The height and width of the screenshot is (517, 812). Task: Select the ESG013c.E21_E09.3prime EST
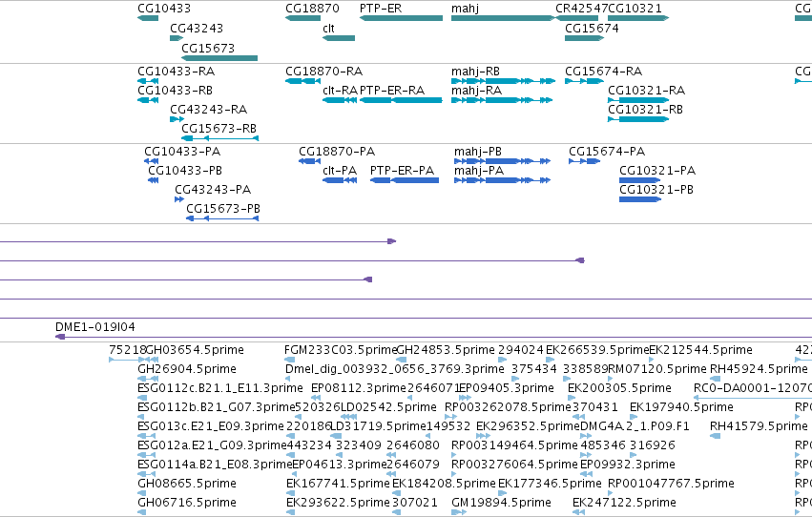[x=211, y=426]
